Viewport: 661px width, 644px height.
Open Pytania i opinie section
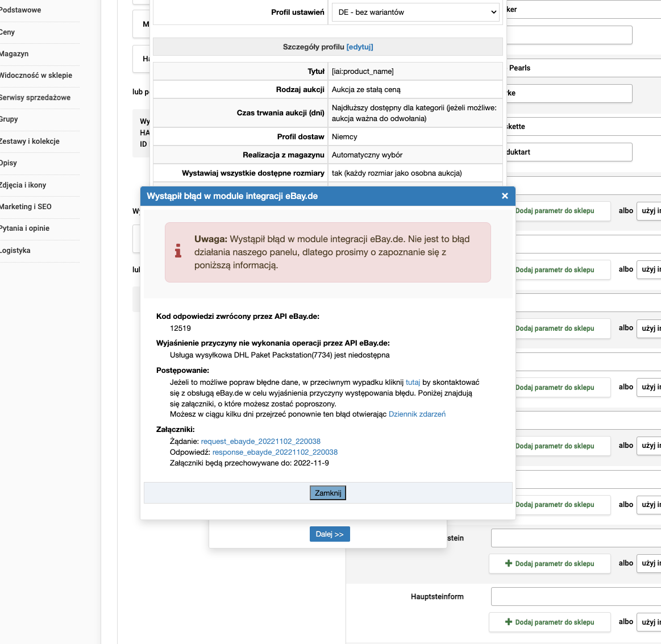tap(24, 228)
